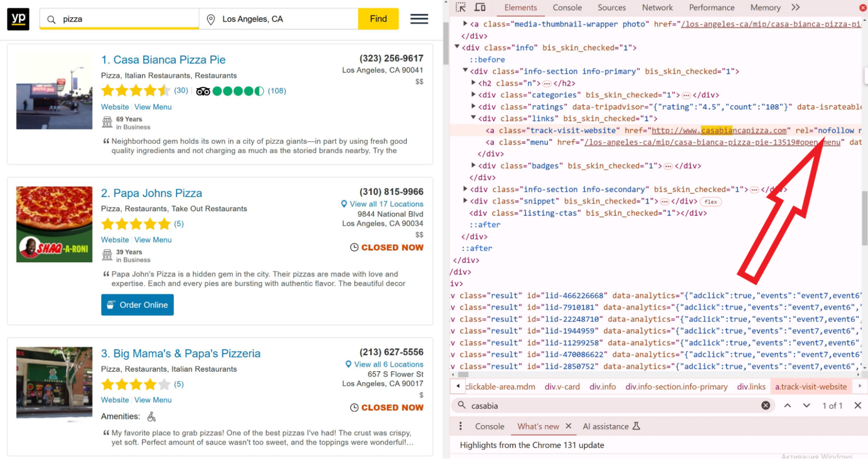Open the Elements tab
This screenshot has width=868, height=459.
click(x=520, y=8)
